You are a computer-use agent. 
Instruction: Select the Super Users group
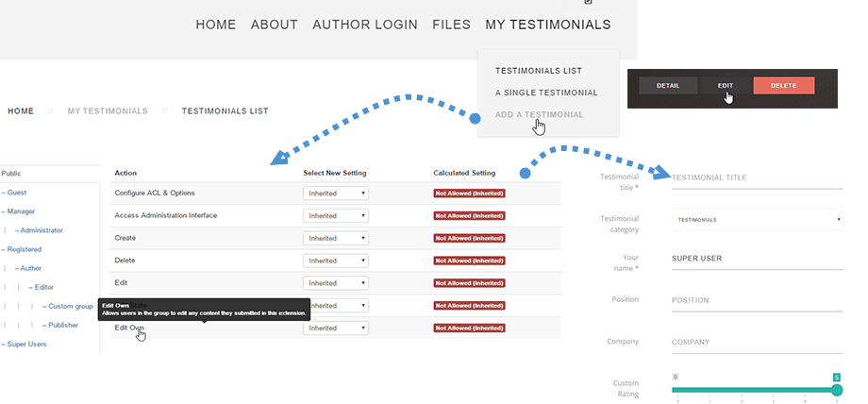(26, 344)
